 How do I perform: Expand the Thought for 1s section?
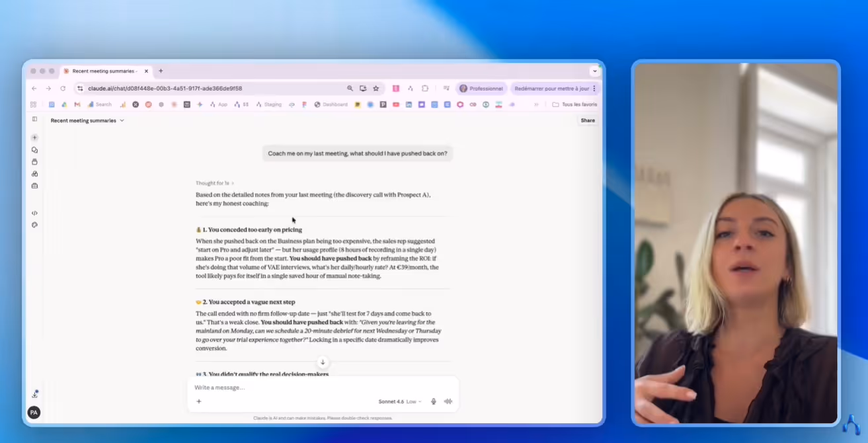(215, 183)
